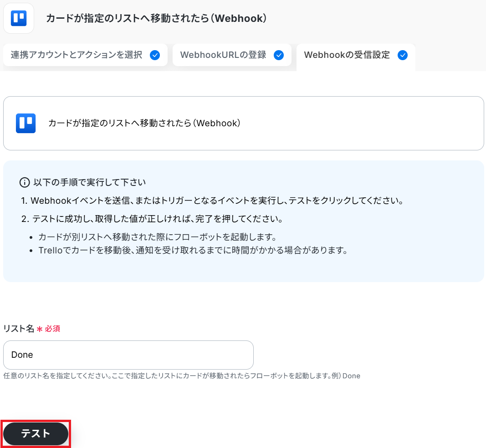Click instruction step 1 about Webhookイベントを送信

click(x=213, y=201)
